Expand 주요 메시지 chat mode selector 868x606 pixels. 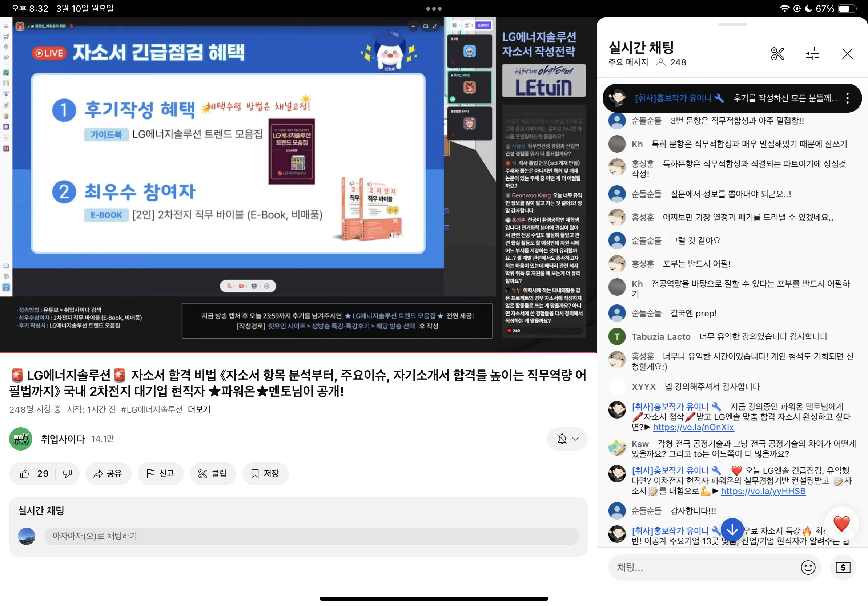pos(628,62)
